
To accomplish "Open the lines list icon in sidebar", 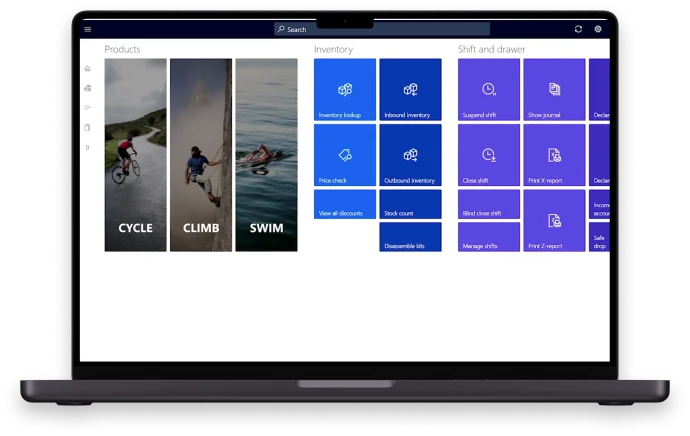I will coord(88,107).
